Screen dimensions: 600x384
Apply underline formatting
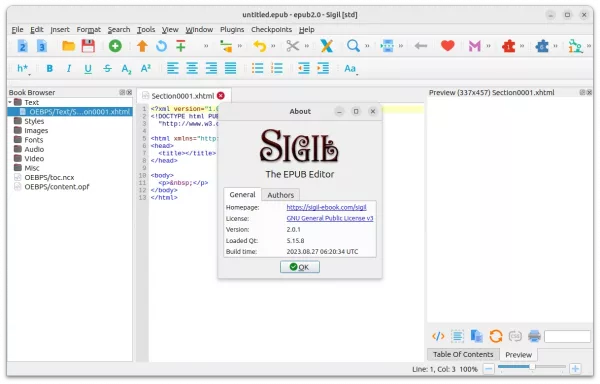88,69
